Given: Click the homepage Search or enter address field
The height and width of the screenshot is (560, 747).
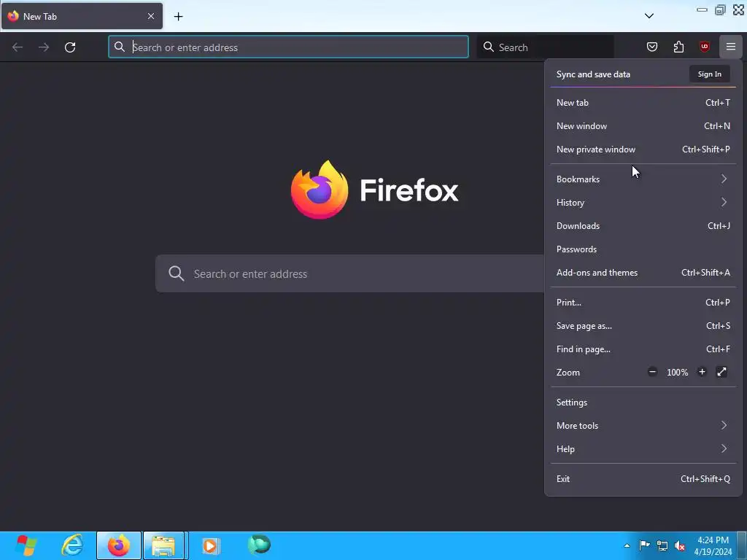Looking at the screenshot, I should pyautogui.click(x=349, y=274).
